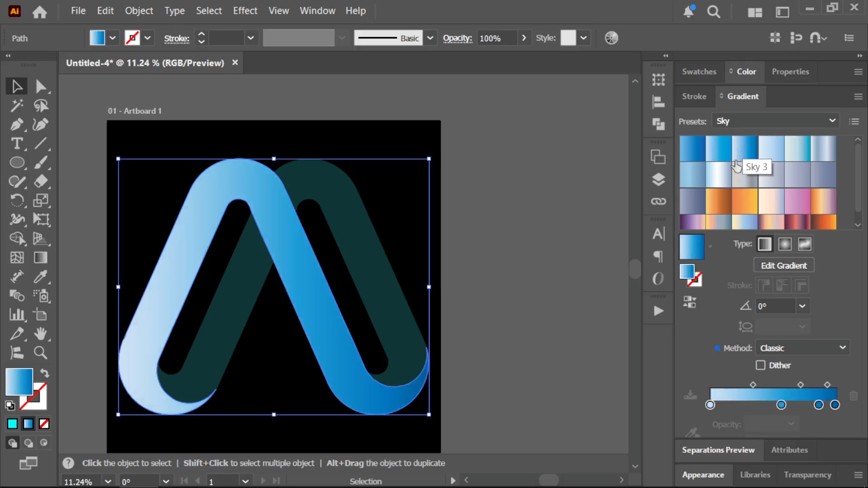Choose the Lasso tool

coord(41,106)
